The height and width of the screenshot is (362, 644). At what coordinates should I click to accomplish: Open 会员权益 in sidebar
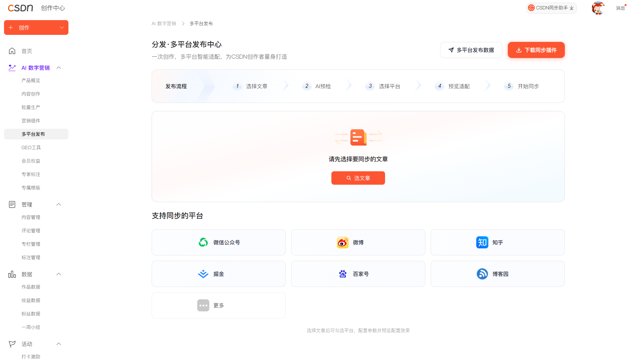(31, 161)
